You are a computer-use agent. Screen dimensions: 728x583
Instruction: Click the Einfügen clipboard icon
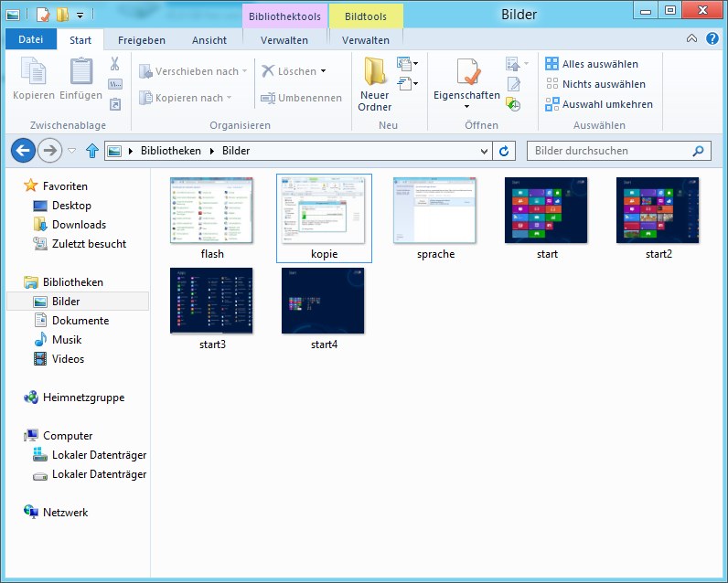(81, 70)
